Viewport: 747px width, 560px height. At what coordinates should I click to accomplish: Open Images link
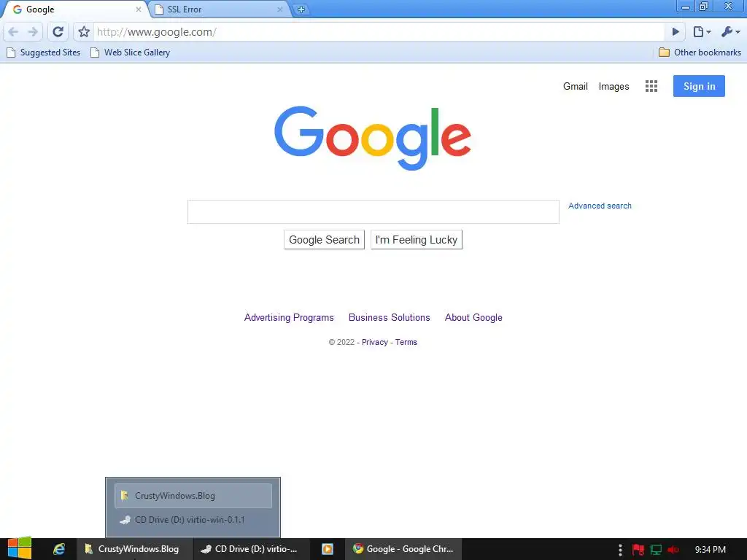tap(614, 86)
